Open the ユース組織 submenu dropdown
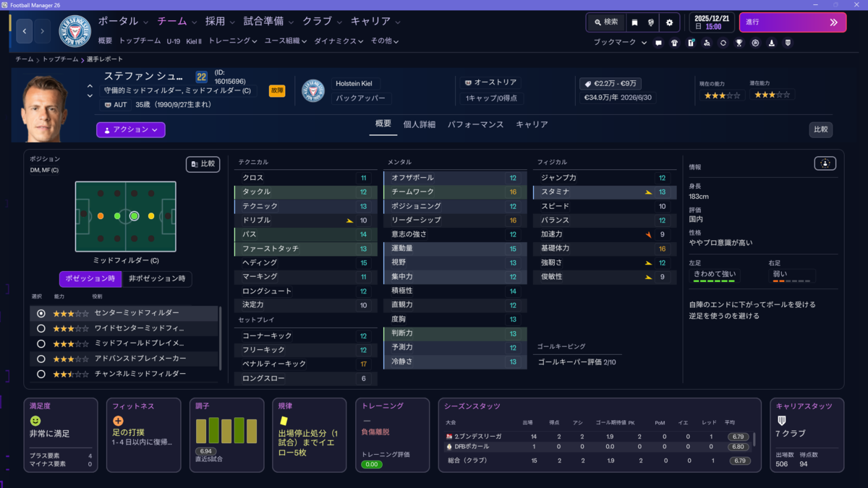Viewport: 868px width, 488px height. (x=286, y=41)
